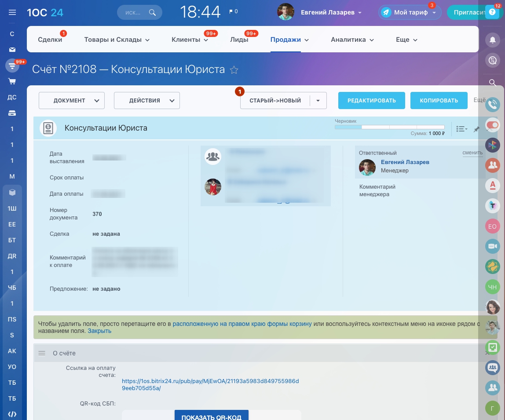The image size is (505, 420).
Task: Open the woman photo avatar in right panel
Action: pos(492,307)
